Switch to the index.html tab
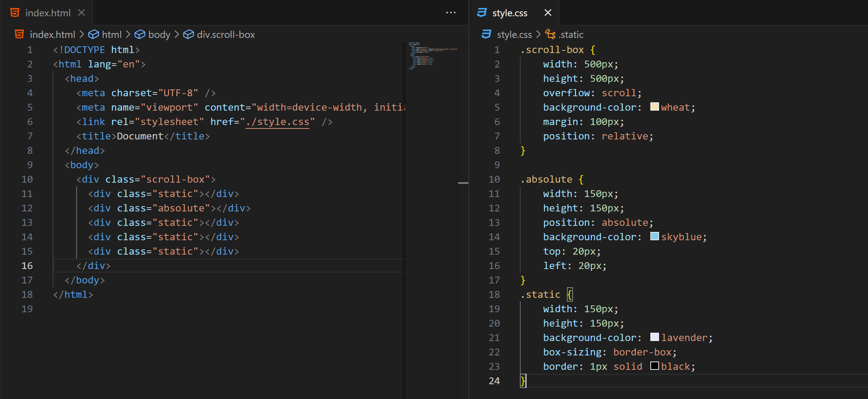 [47, 13]
